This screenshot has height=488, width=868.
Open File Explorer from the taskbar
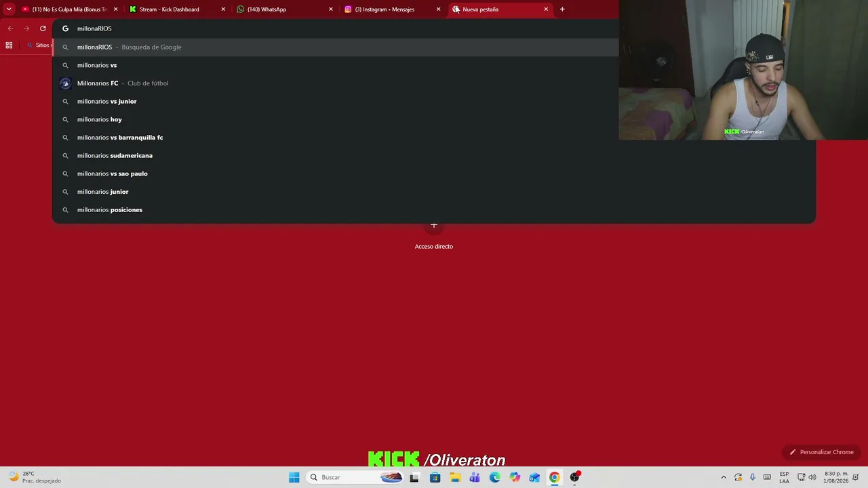454,477
